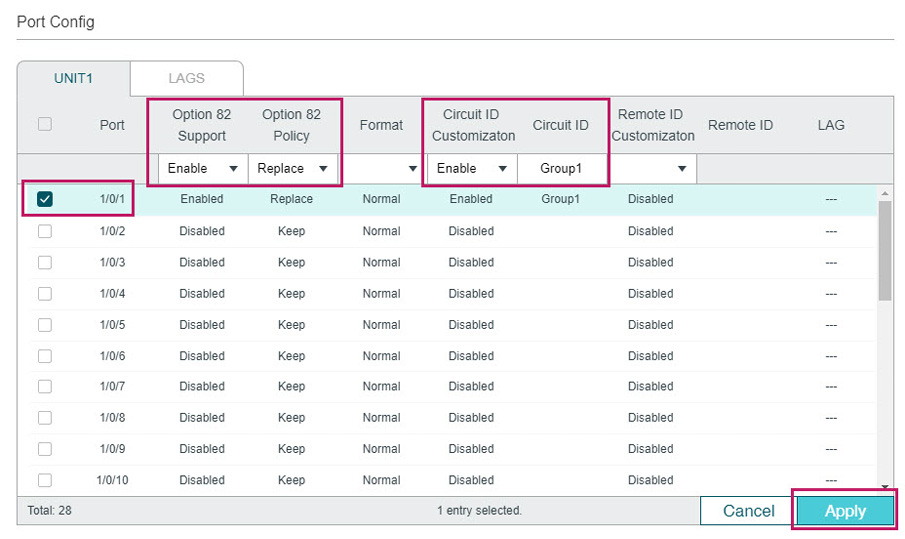Expand the Remote ID Customization dropdown
The height and width of the screenshot is (539, 905).
[652, 168]
